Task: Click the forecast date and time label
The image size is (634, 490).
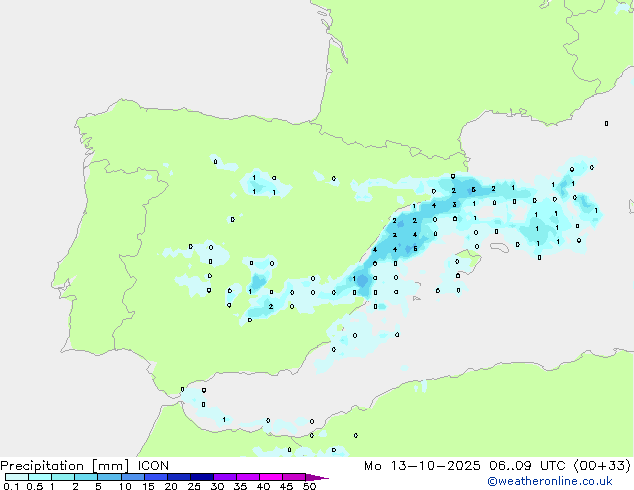Action: click(x=497, y=466)
